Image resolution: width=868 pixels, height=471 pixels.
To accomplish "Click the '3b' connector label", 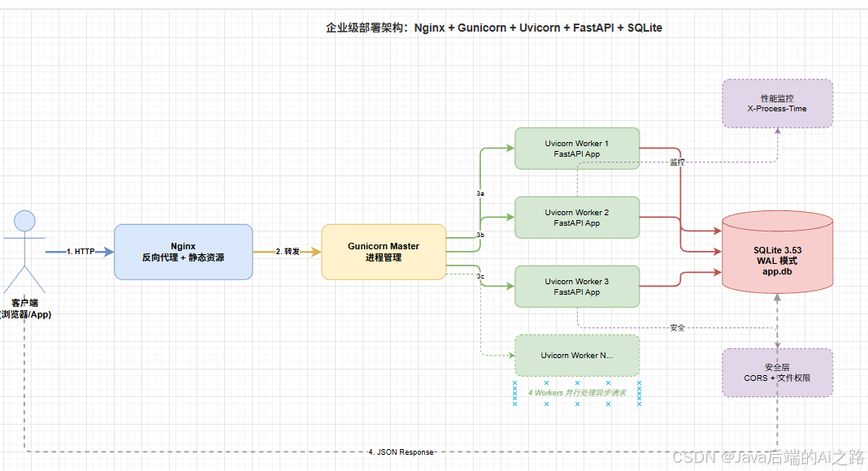I will pyautogui.click(x=480, y=235).
